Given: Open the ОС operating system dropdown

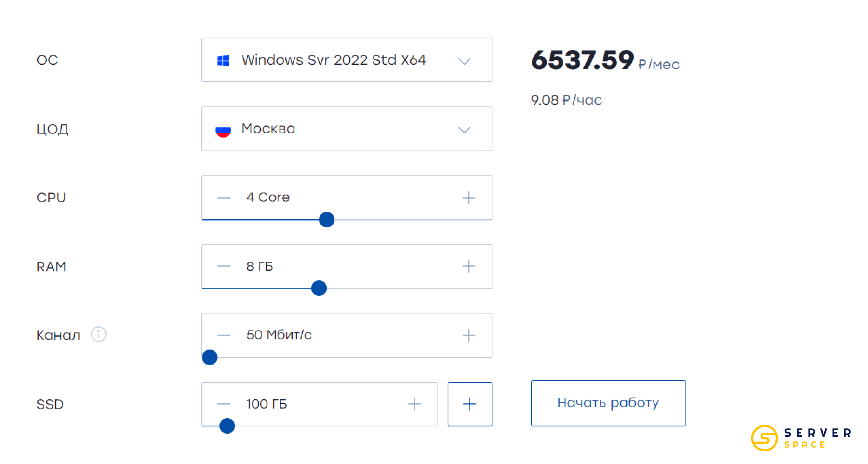Looking at the screenshot, I should [x=346, y=60].
